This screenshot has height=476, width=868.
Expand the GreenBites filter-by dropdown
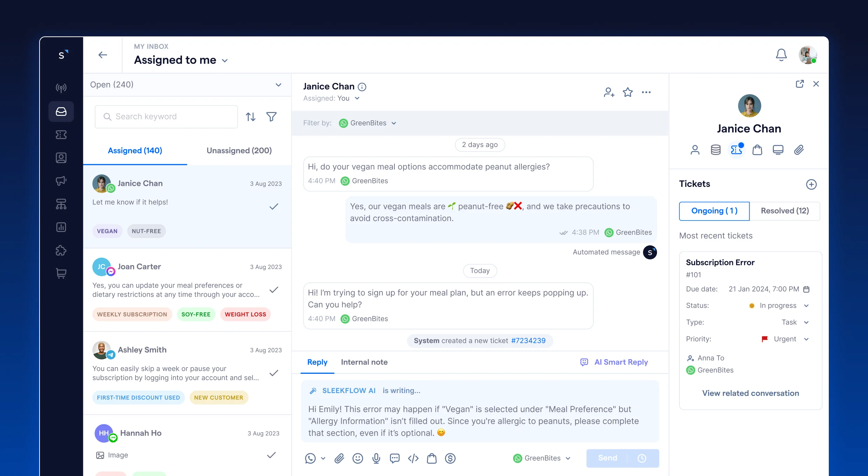tap(368, 123)
